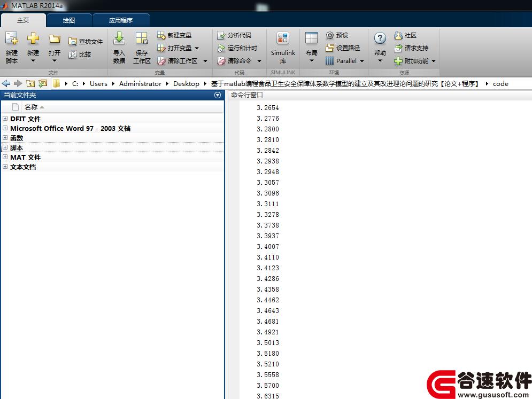532x399 pixels.
Task: Switch to the 绘图 (Plots) tab
Action: [69, 20]
